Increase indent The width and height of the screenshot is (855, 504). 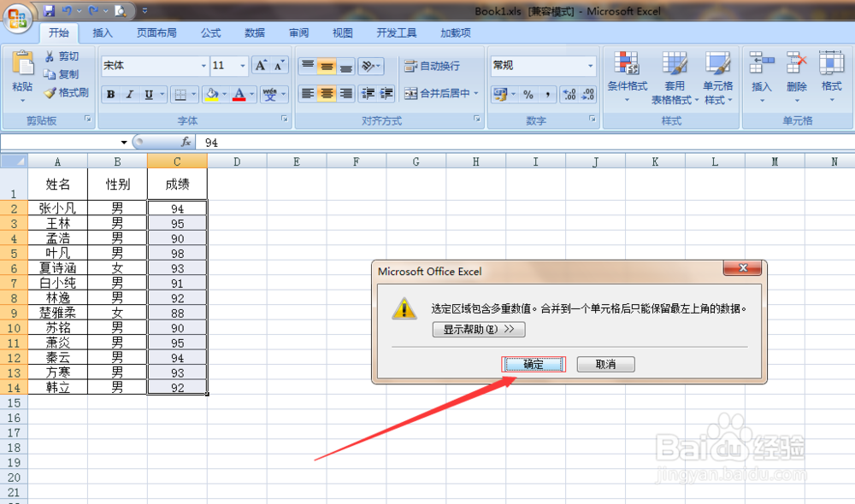pyautogui.click(x=386, y=94)
